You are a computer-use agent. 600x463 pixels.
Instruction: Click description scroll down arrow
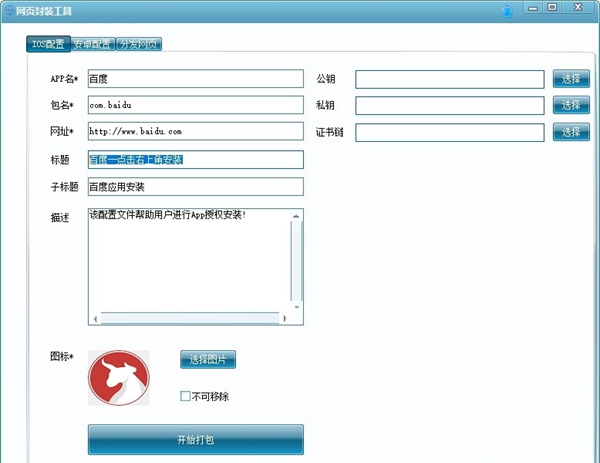pyautogui.click(x=297, y=307)
